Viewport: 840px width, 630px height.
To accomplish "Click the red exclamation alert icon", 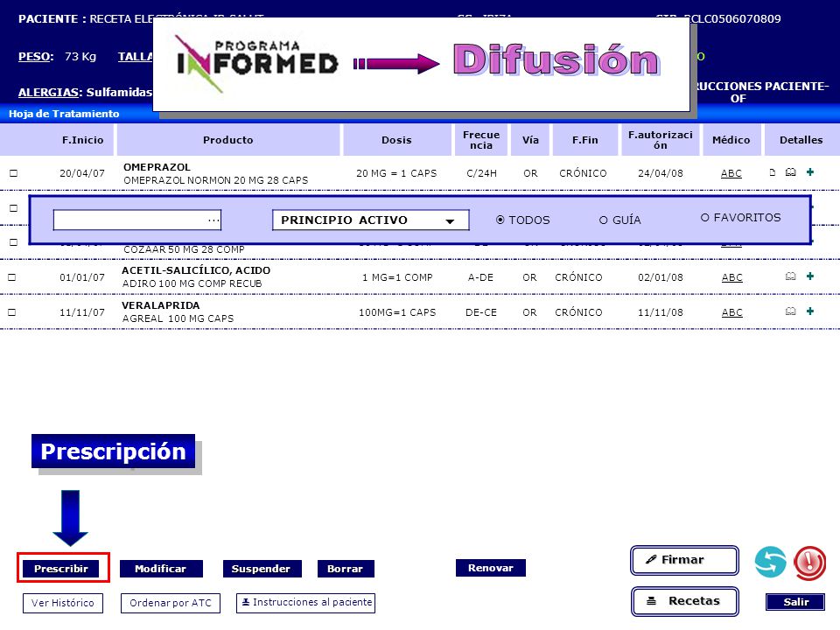I will tap(810, 563).
